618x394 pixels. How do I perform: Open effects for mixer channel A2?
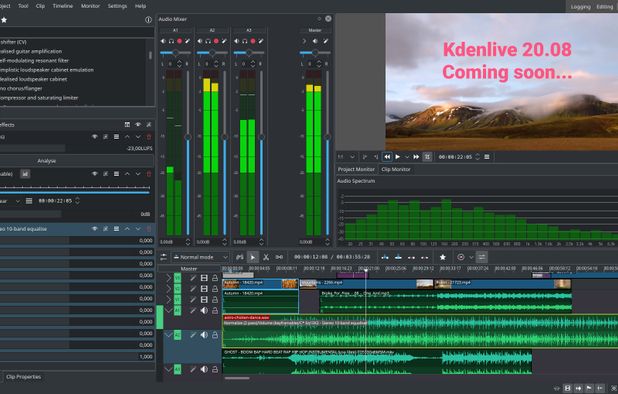click(x=224, y=41)
